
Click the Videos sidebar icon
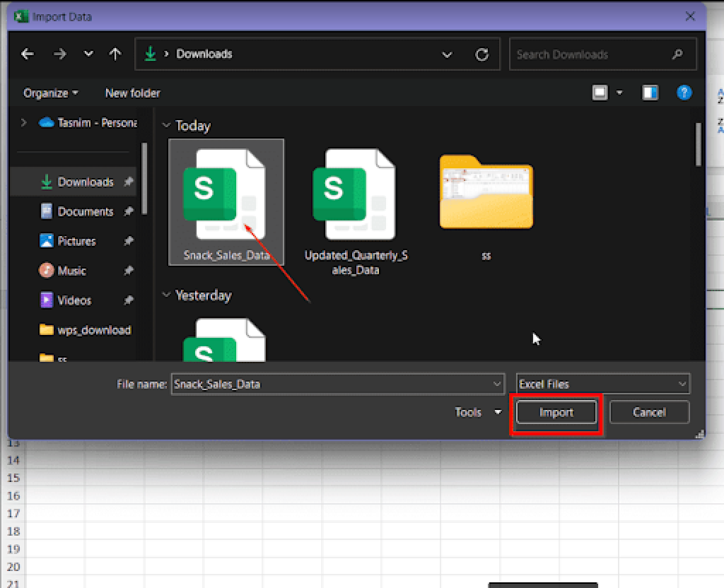coord(45,300)
